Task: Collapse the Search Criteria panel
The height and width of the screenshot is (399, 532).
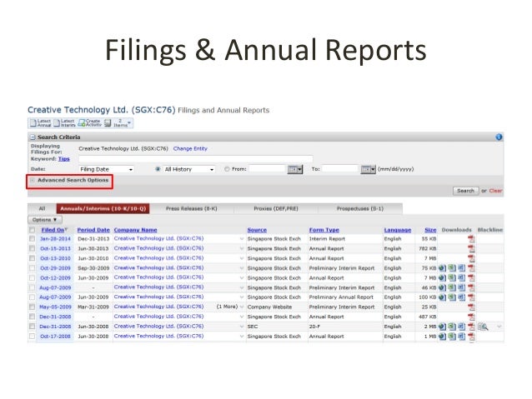Action: point(33,137)
